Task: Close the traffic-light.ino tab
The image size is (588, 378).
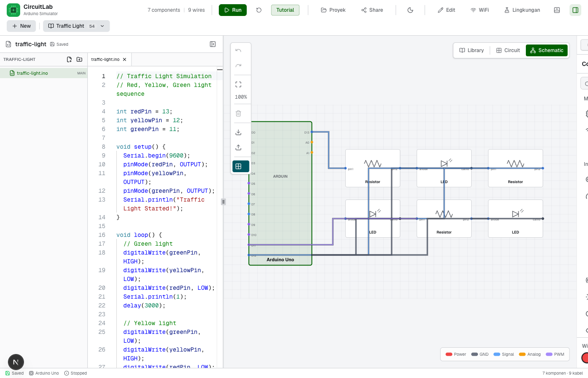Action: (125, 60)
